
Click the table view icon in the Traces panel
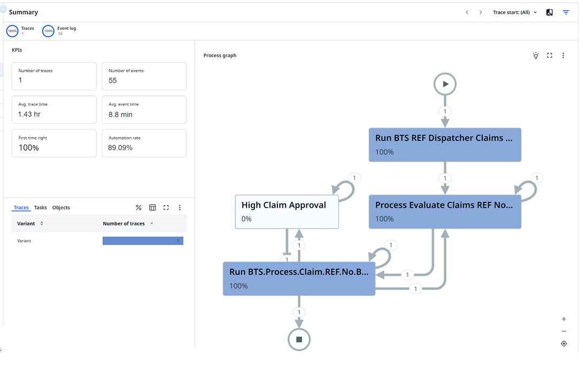pos(152,208)
